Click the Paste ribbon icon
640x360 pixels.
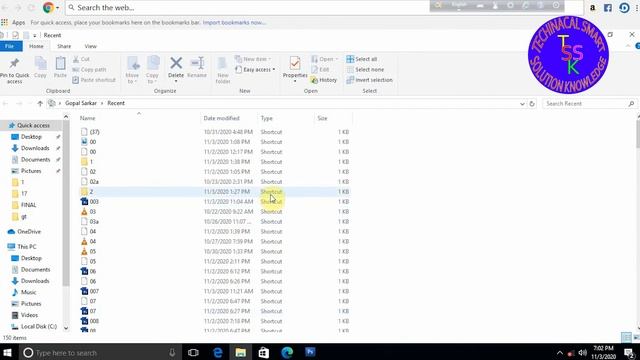pyautogui.click(x=60, y=67)
